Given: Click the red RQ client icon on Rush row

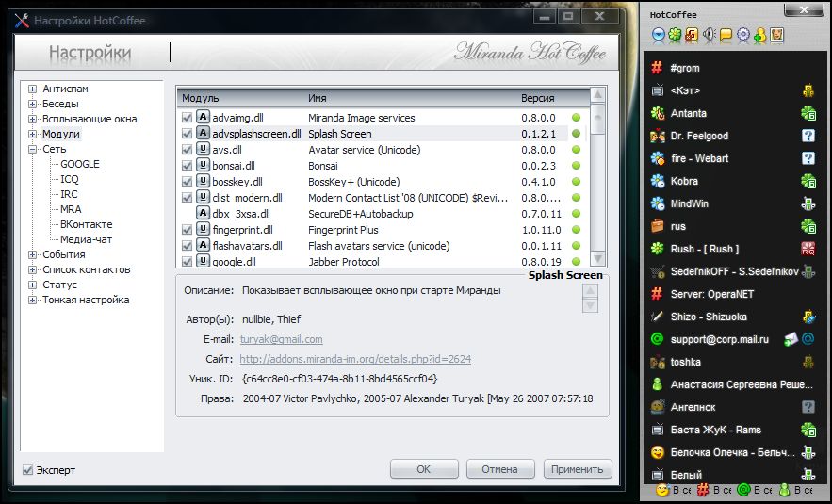Looking at the screenshot, I should [x=808, y=249].
